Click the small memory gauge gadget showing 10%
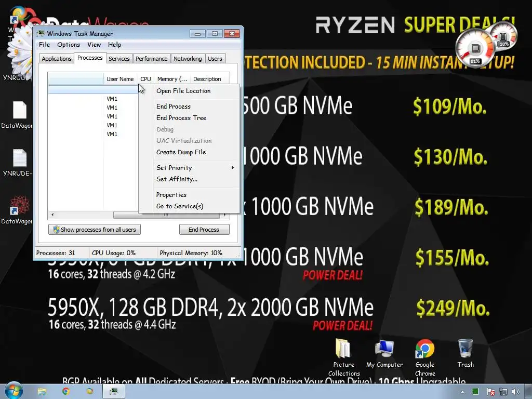This screenshot has height=399, width=532. (x=503, y=36)
